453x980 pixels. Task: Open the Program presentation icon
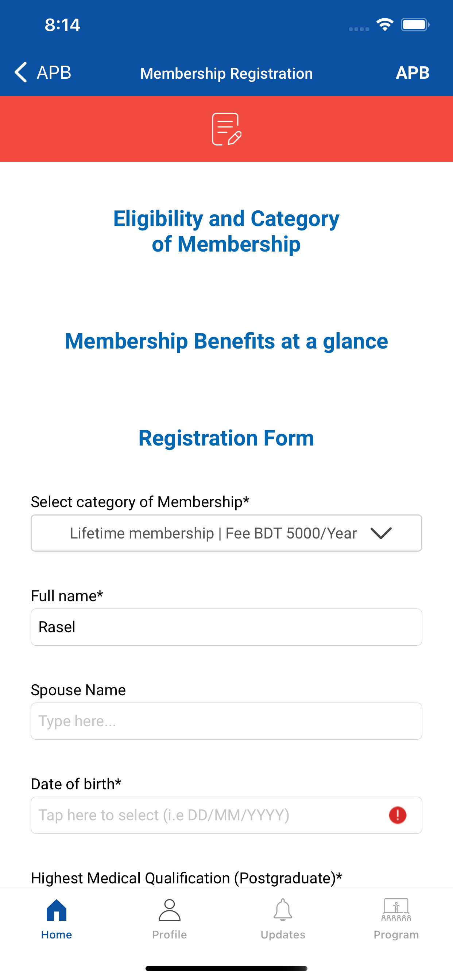pos(396,910)
